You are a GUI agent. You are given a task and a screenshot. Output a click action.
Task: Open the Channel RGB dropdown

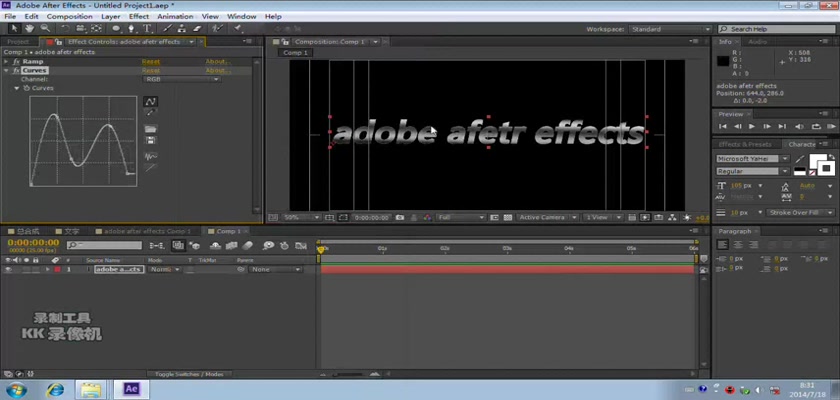[182, 79]
